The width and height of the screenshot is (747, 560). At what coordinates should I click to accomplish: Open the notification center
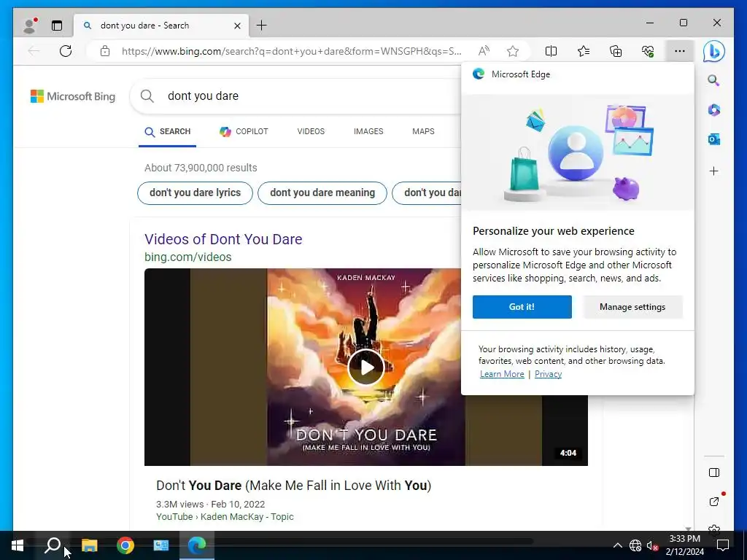click(x=723, y=545)
